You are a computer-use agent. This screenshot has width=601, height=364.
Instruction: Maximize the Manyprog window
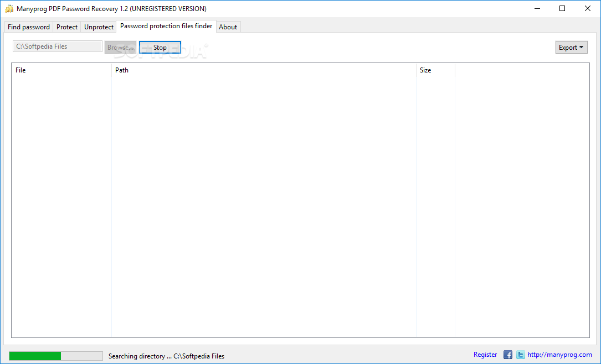562,8
